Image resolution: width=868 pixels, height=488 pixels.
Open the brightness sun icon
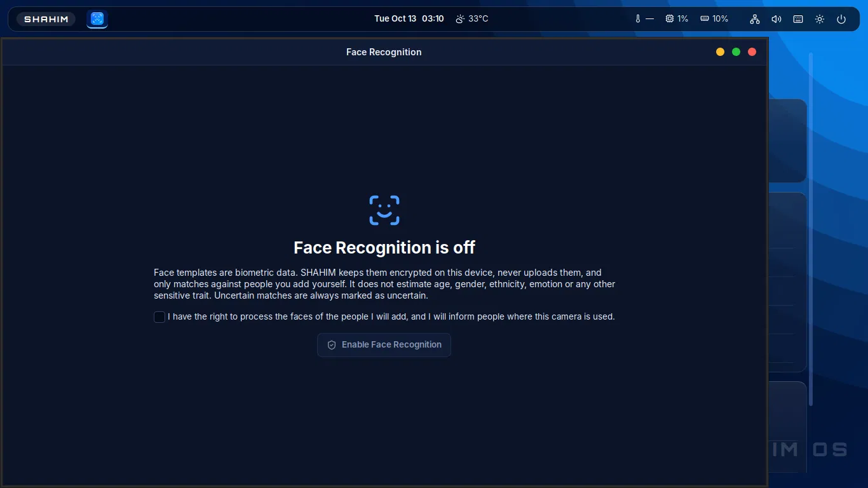click(x=820, y=19)
